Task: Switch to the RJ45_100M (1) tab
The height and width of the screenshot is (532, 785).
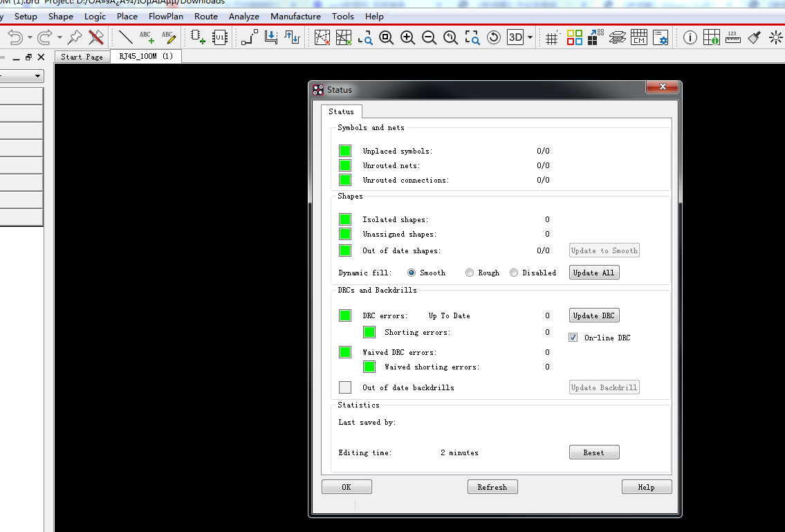Action: pos(146,56)
